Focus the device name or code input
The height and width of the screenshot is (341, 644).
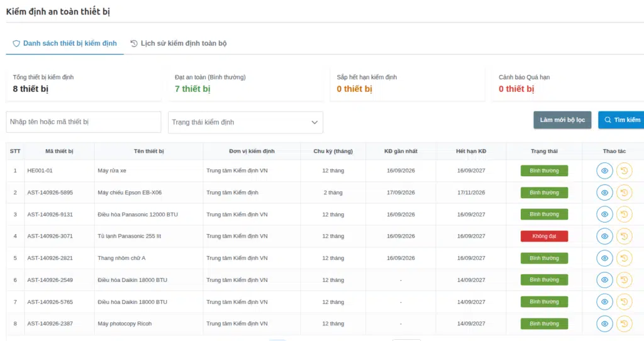point(84,122)
